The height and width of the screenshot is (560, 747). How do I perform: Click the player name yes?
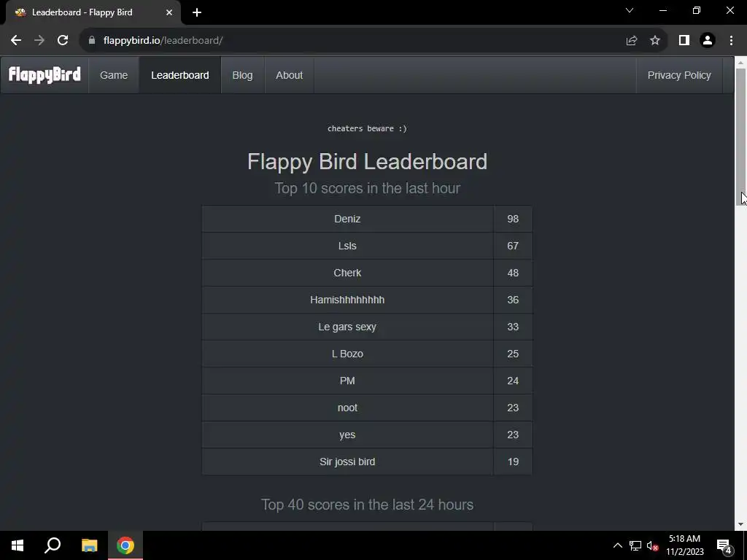[347, 435]
